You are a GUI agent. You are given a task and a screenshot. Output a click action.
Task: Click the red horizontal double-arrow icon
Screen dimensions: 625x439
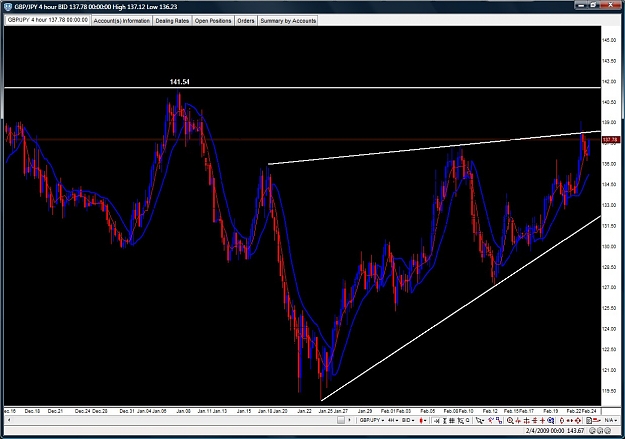pos(570,420)
